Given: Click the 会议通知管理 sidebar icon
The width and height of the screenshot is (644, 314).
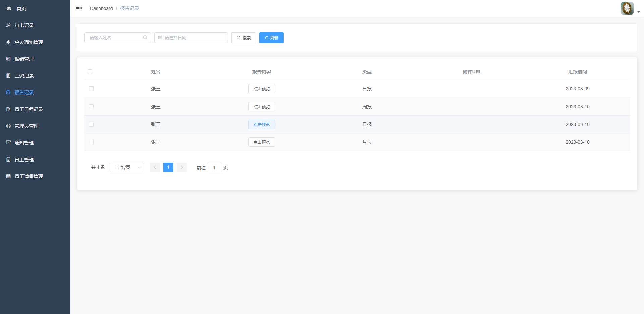Looking at the screenshot, I should [x=8, y=42].
